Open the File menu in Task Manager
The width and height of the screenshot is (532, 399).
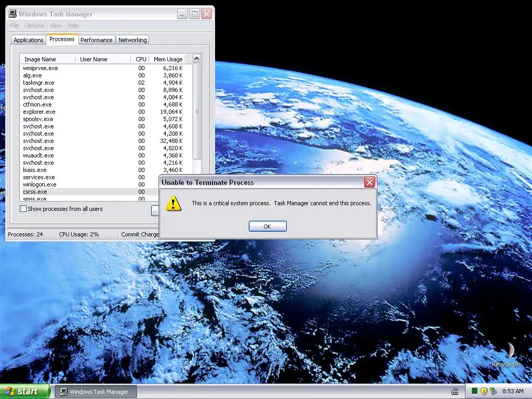pos(14,25)
